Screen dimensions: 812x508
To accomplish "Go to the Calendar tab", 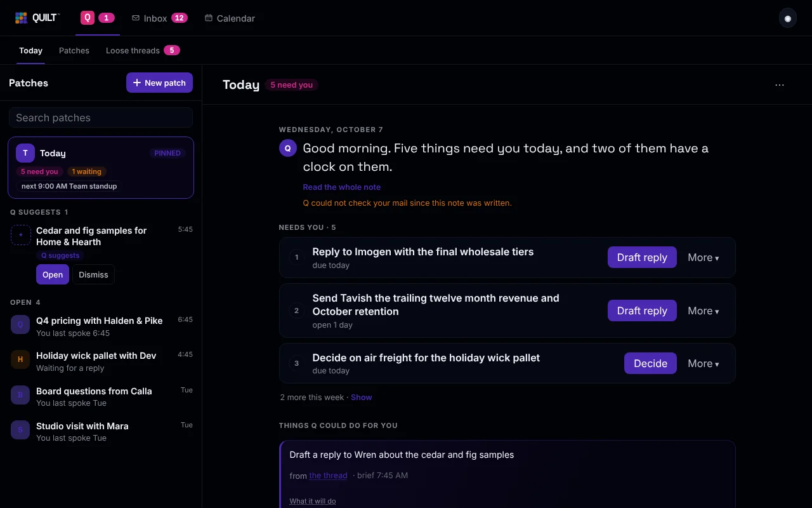I will coord(230,18).
